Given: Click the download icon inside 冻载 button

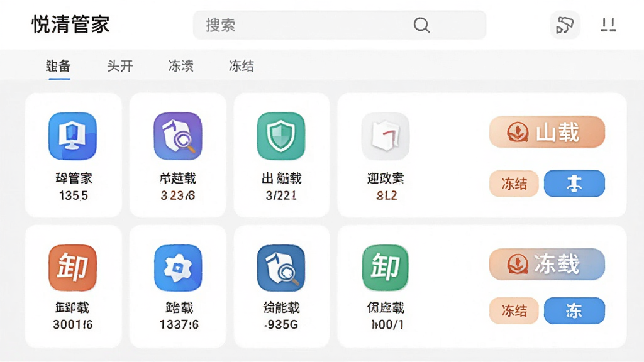Looking at the screenshot, I should pos(517,264).
